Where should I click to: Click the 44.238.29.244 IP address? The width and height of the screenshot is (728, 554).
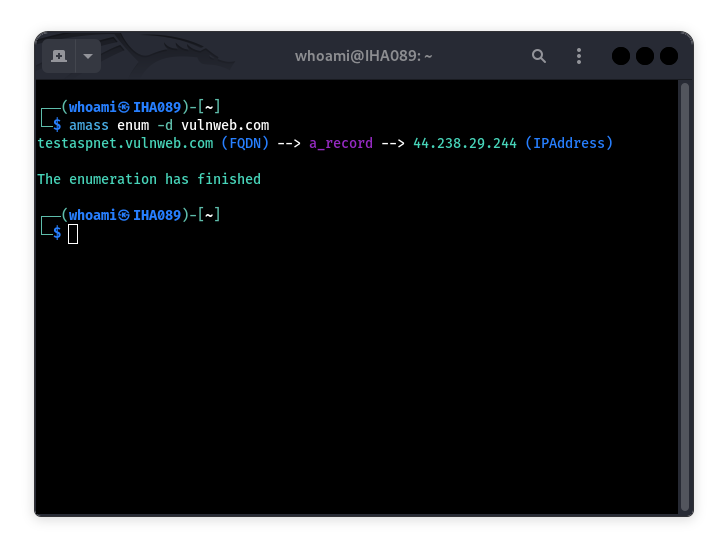pyautogui.click(x=465, y=143)
